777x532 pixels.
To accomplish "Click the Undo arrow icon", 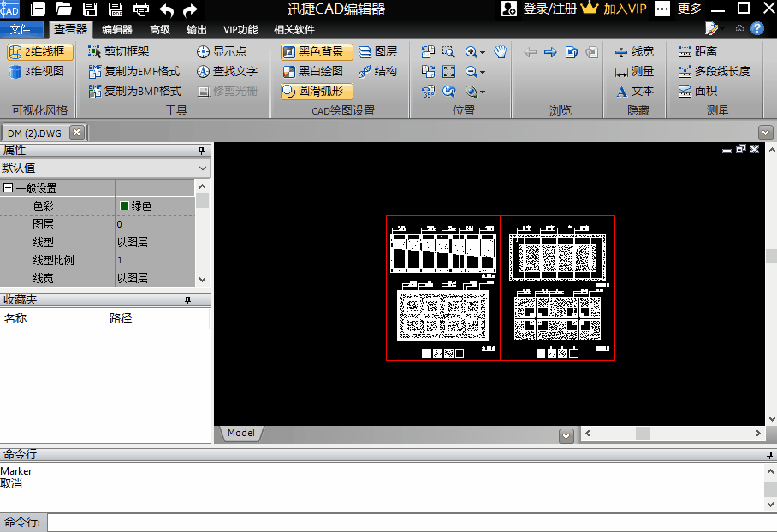I will [166, 9].
